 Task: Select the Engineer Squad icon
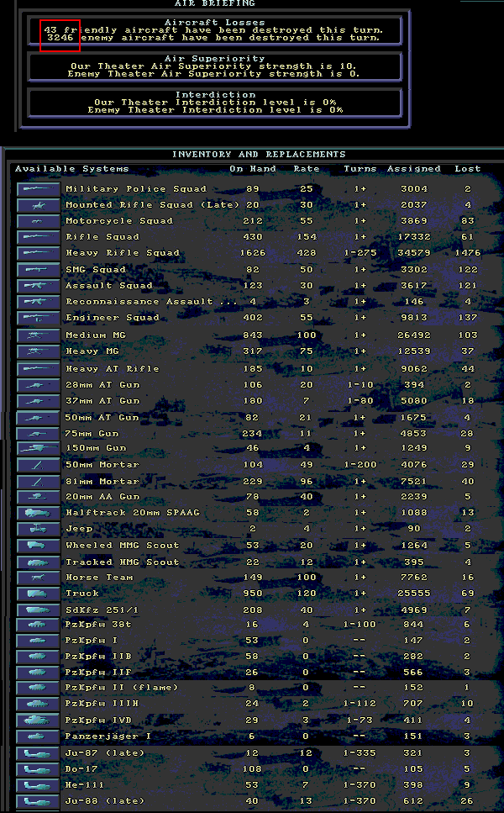[39, 318]
